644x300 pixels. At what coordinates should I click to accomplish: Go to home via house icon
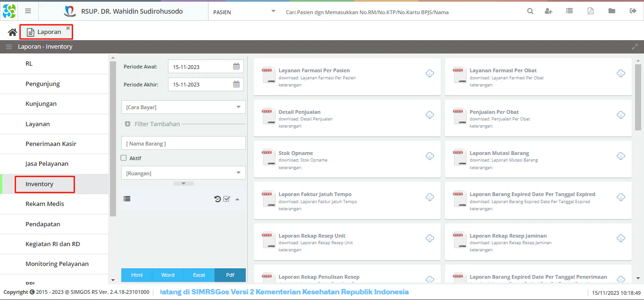tap(12, 32)
